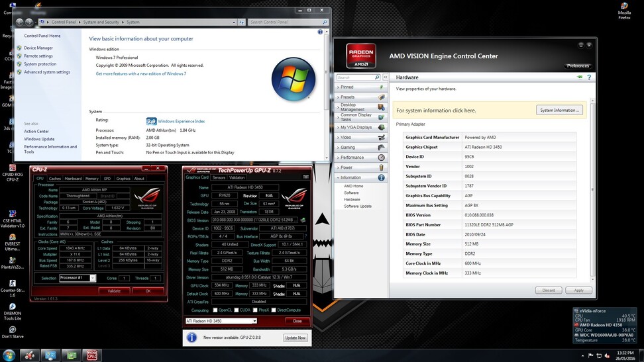
Task: Enable the CUDA checkbox in GPU-Z
Action: click(236, 310)
